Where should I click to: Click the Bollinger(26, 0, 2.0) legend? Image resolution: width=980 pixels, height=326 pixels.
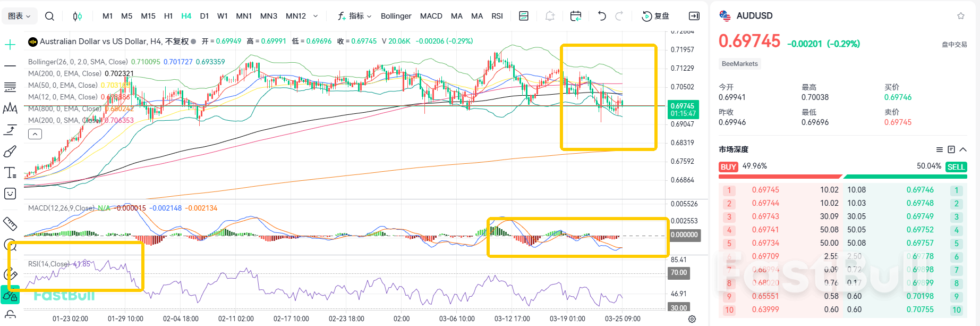(x=78, y=62)
